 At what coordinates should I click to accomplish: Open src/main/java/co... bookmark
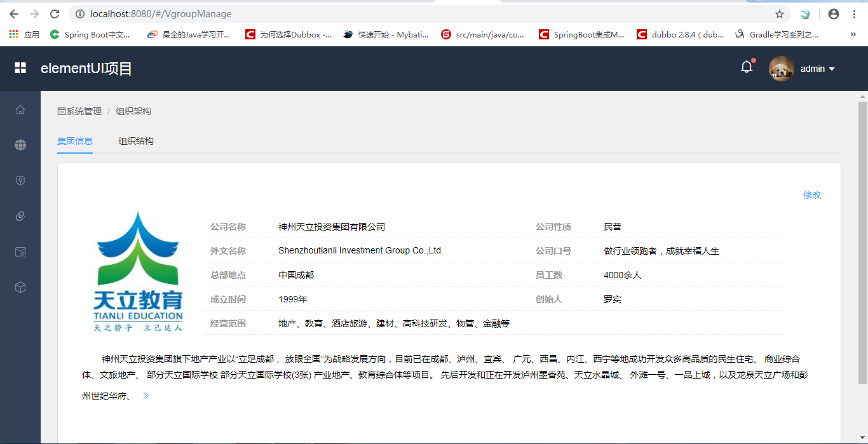(x=484, y=35)
